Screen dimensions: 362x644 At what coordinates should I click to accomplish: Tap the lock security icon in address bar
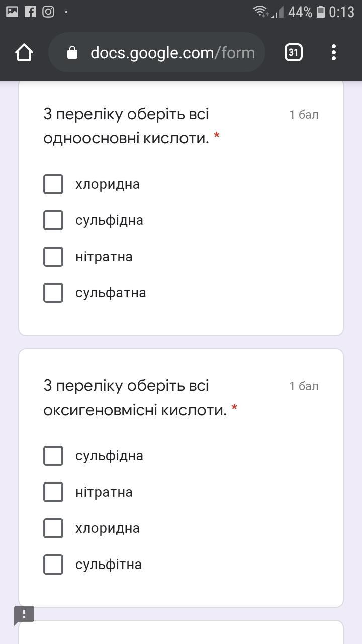(x=72, y=53)
